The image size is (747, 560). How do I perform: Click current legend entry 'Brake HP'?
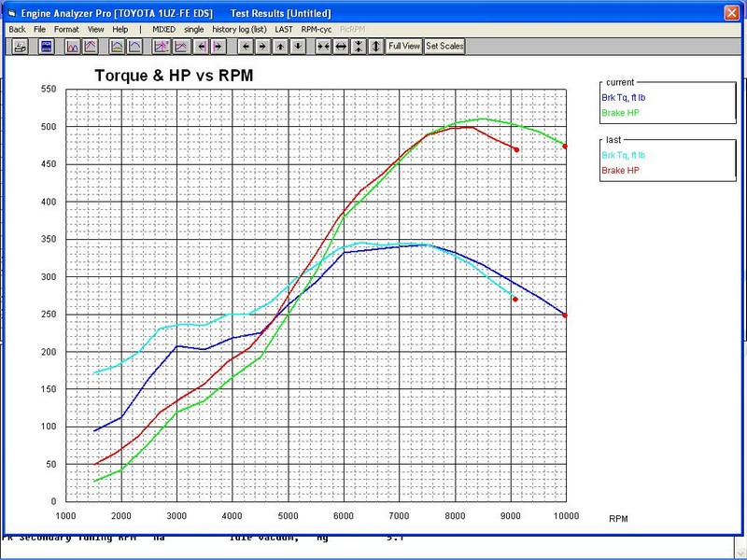[620, 113]
